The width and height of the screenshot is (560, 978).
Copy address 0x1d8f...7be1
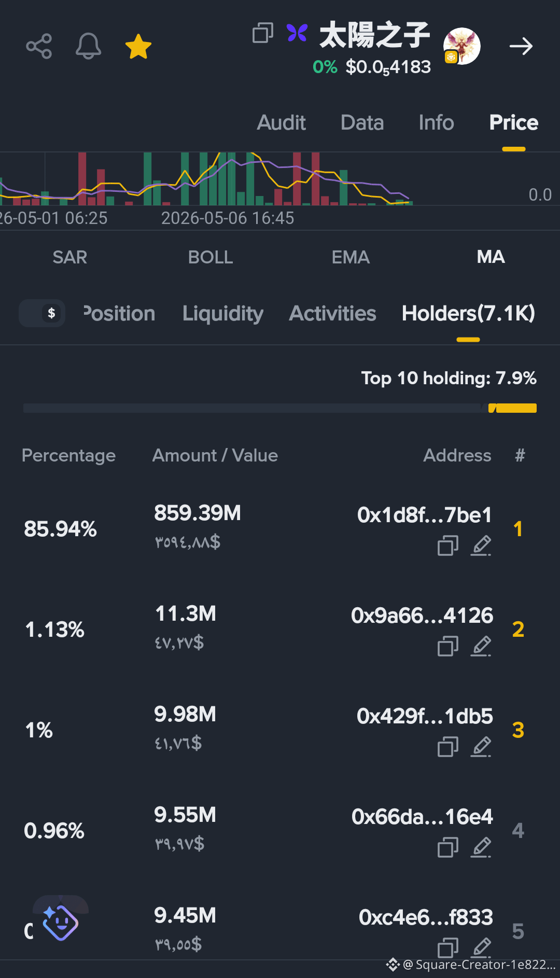448,546
